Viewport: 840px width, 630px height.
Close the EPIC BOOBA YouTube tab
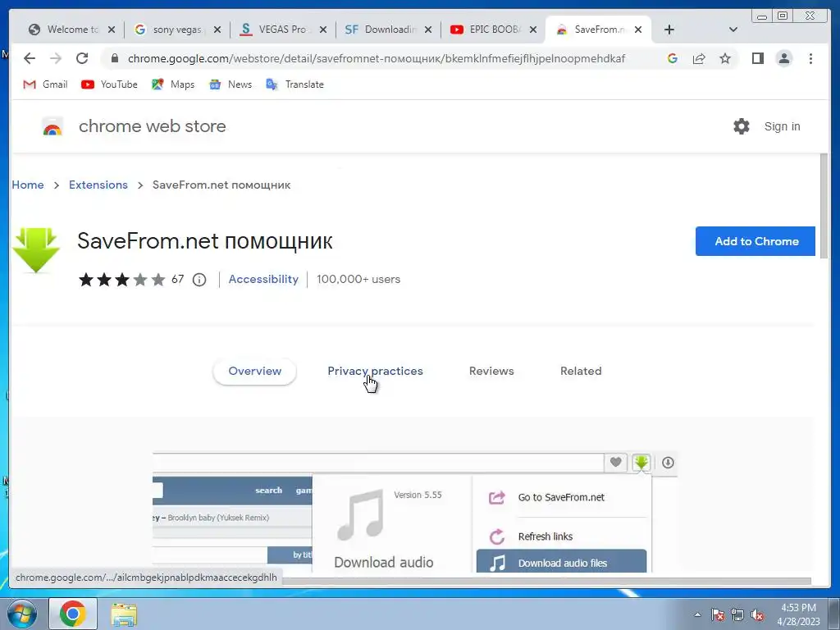tap(533, 30)
